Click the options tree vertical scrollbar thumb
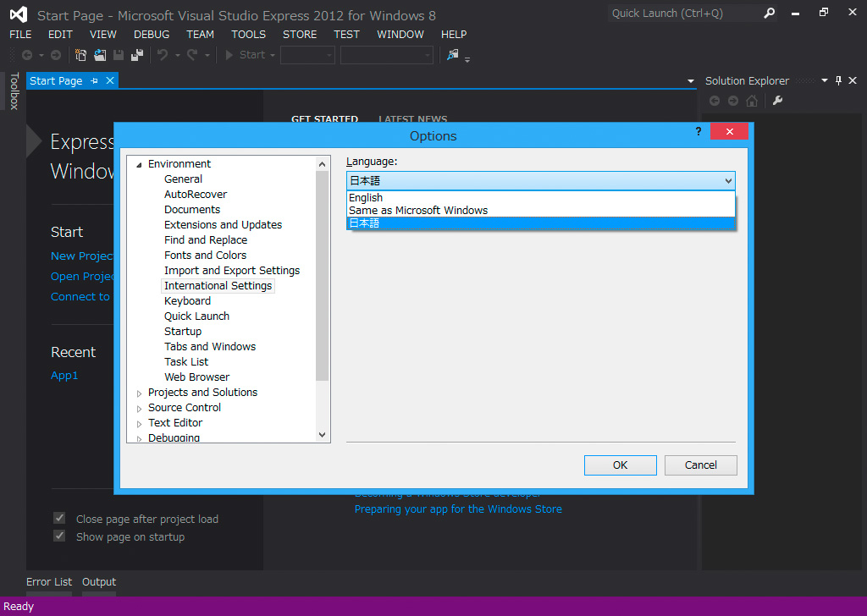The width and height of the screenshot is (867, 616). (x=322, y=276)
